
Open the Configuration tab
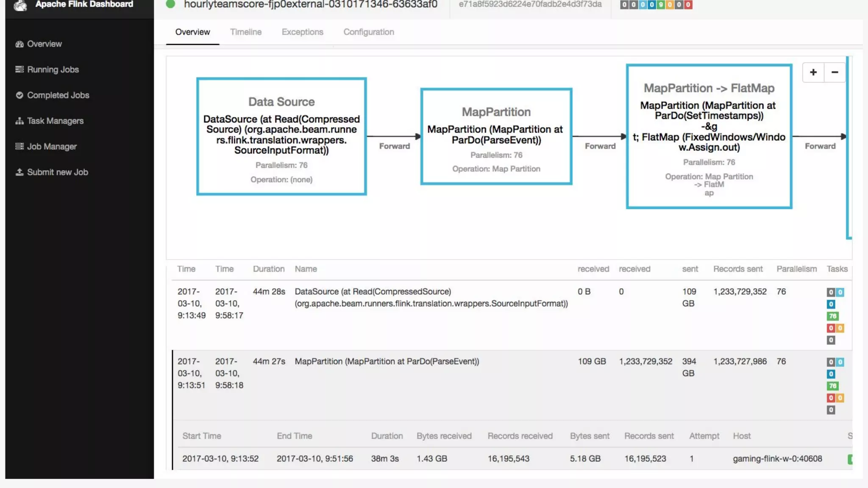coord(368,32)
